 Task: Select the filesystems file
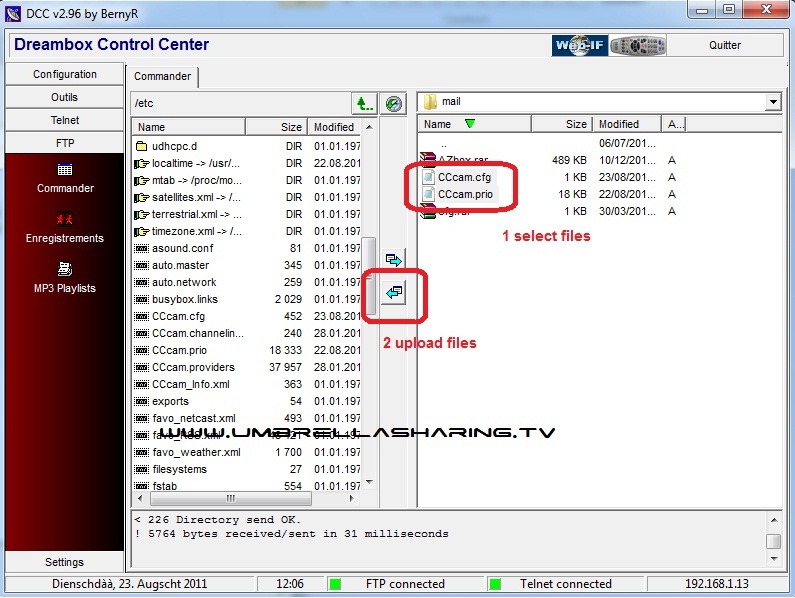247,469
